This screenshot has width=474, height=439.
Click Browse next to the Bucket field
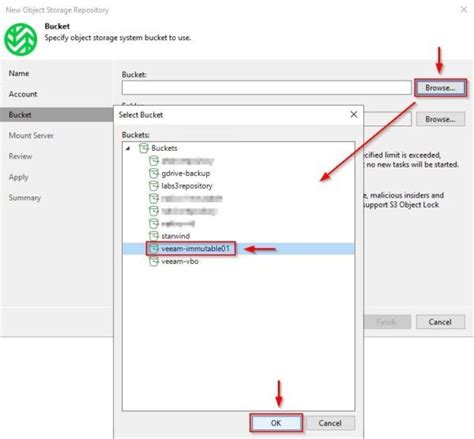(x=440, y=88)
